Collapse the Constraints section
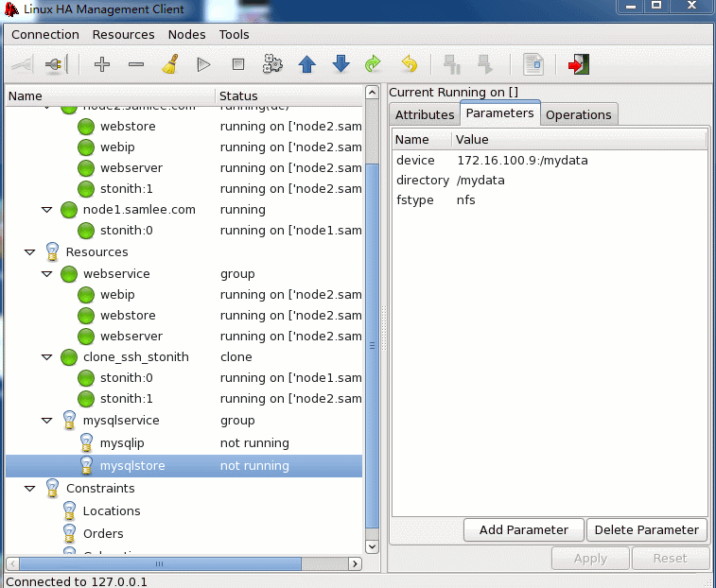716x588 pixels. 29,489
